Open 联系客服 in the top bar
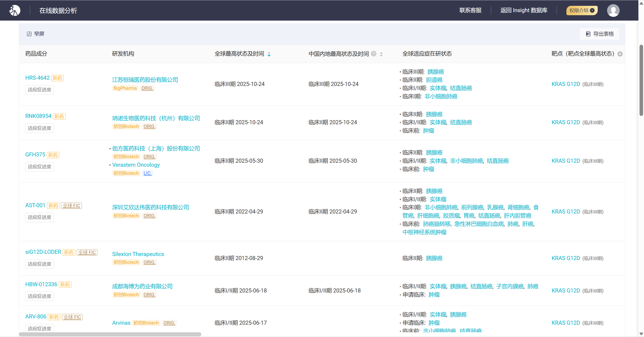 coord(470,11)
